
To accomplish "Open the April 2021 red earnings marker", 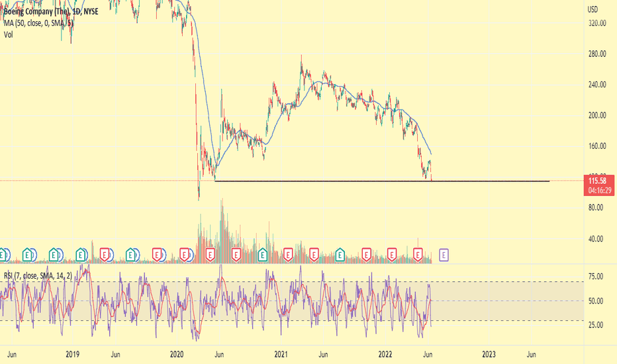I will pos(314,255).
